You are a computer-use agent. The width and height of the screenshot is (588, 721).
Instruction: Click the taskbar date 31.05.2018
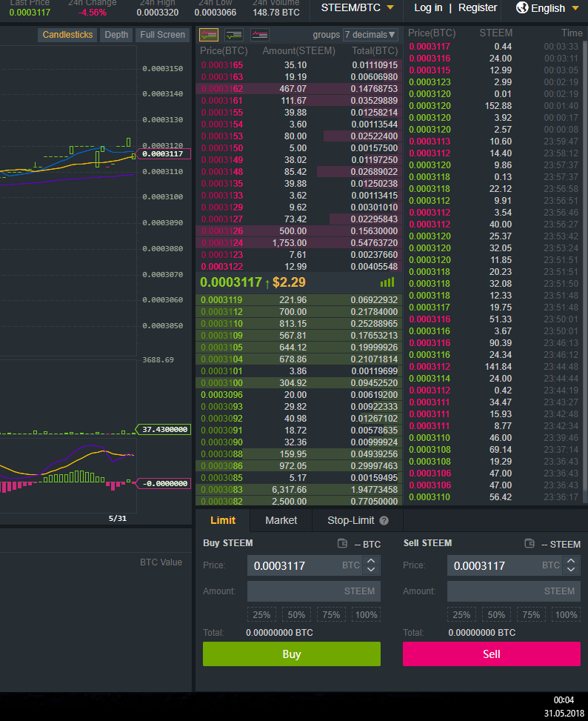pos(564,713)
